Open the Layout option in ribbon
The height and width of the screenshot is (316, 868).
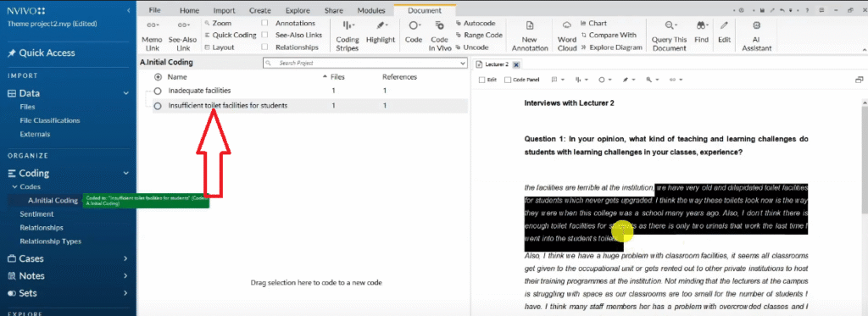click(x=219, y=47)
